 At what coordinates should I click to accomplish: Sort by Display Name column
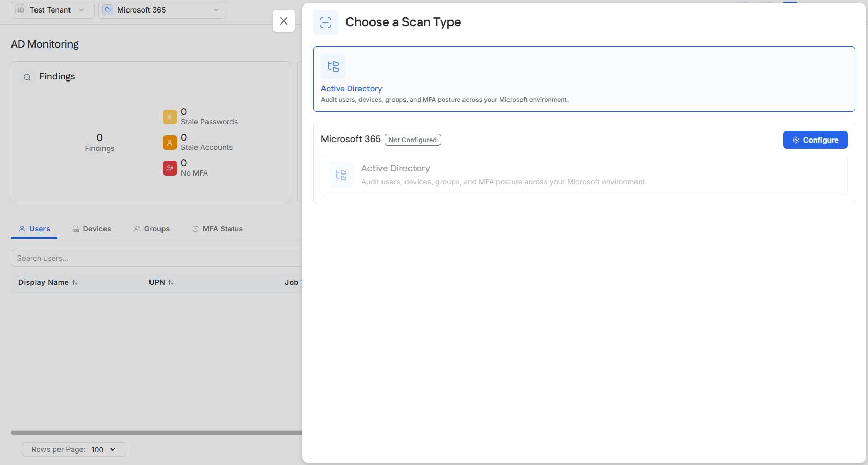48,282
